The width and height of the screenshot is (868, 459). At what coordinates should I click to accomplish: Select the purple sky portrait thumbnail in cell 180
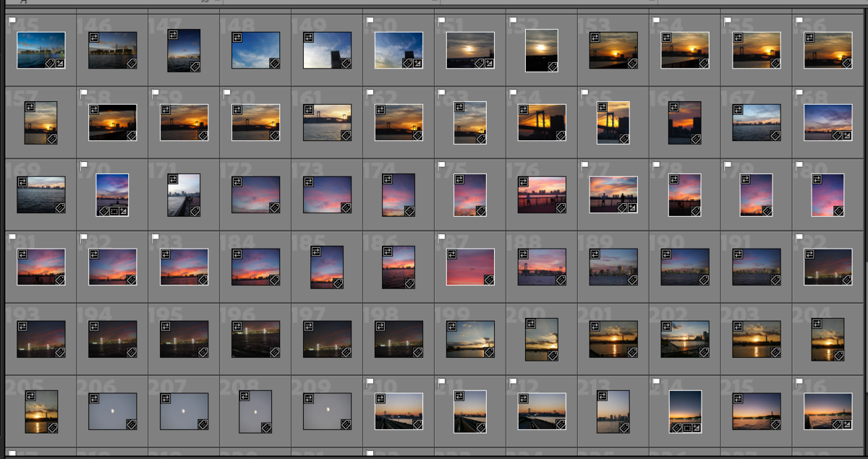coord(828,195)
